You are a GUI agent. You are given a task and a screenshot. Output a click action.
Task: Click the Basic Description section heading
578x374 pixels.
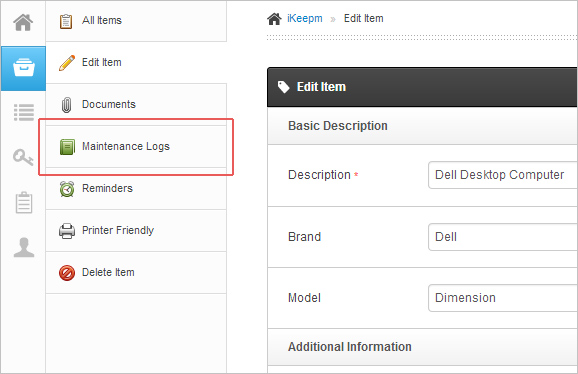click(x=338, y=126)
